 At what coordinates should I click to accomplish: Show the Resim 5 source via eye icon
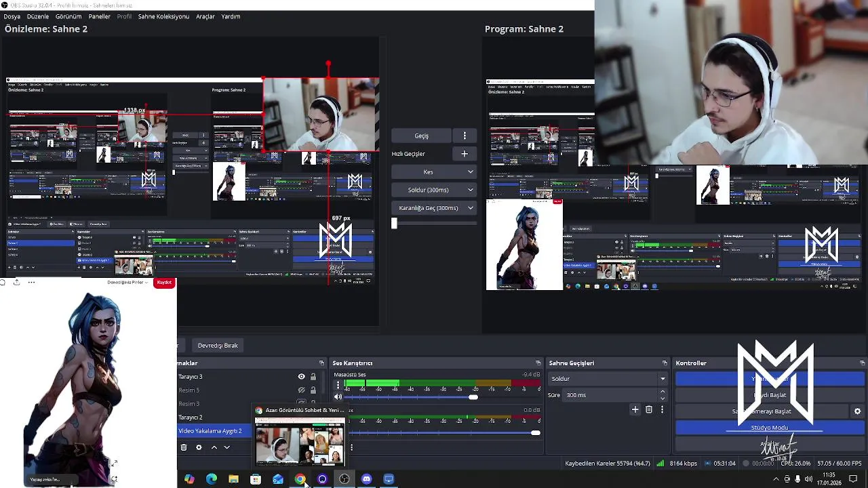(301, 390)
